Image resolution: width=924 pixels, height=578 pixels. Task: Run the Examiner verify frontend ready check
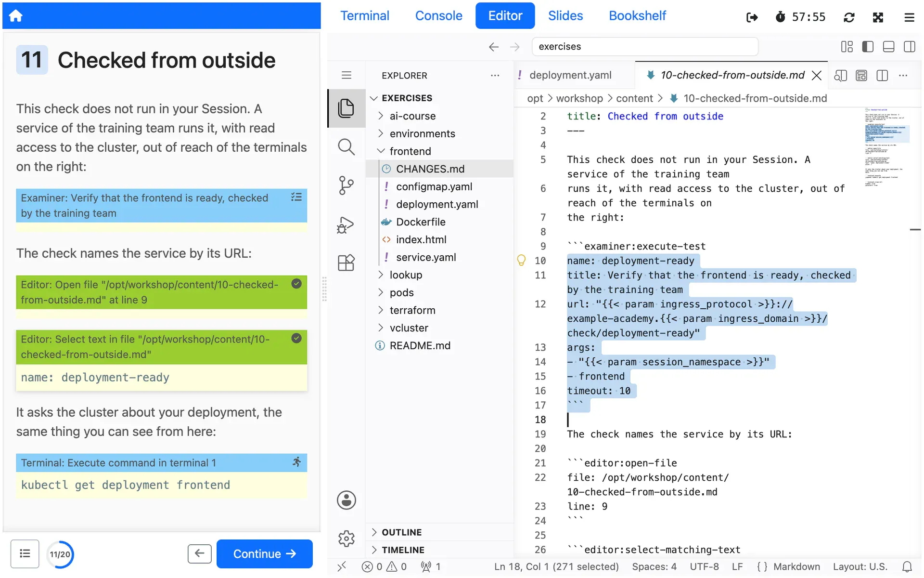tap(161, 206)
